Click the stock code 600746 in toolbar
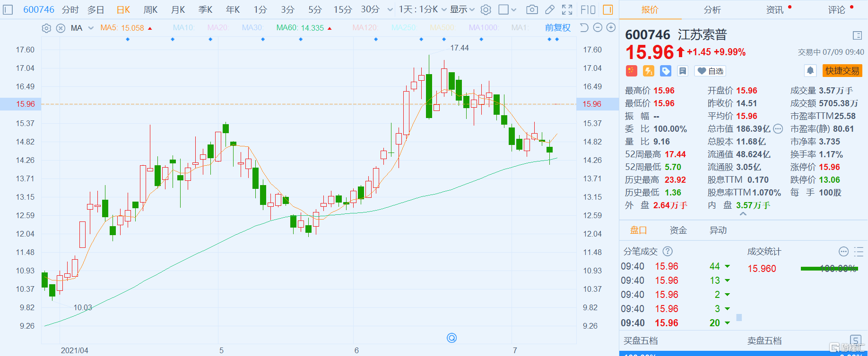868x356 pixels. [x=39, y=9]
